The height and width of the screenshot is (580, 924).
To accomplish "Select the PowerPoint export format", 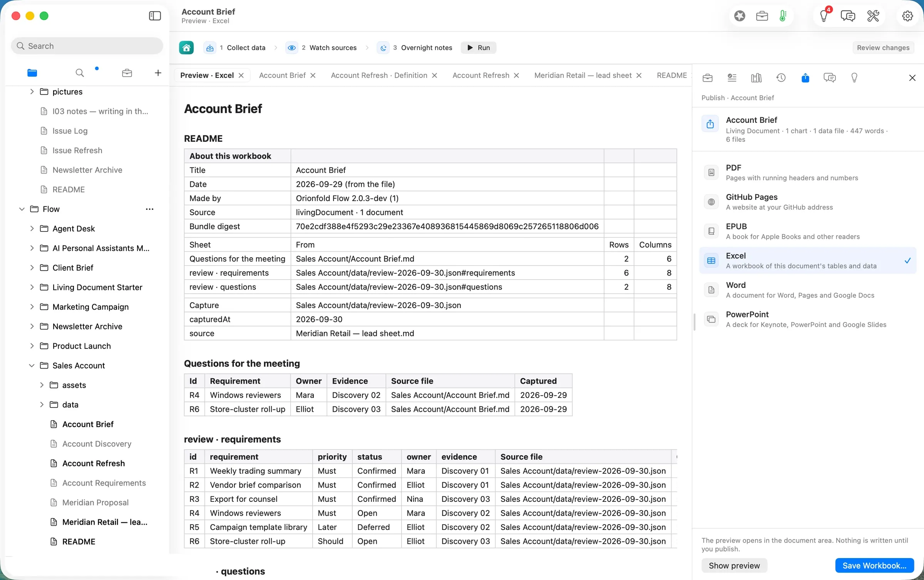I will click(x=807, y=319).
